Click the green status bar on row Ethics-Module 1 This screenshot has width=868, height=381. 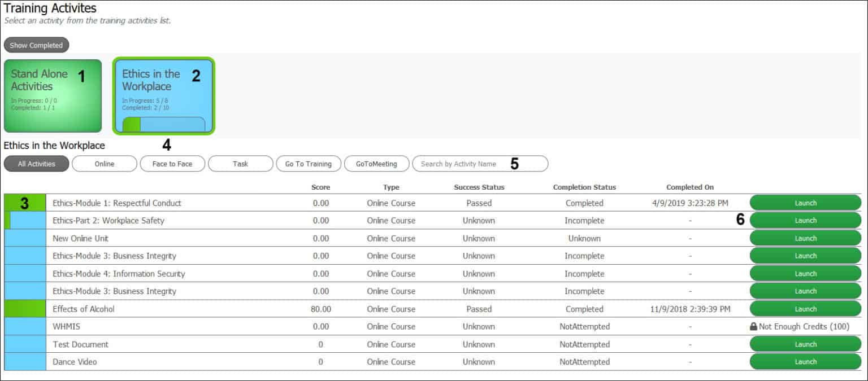(x=25, y=203)
